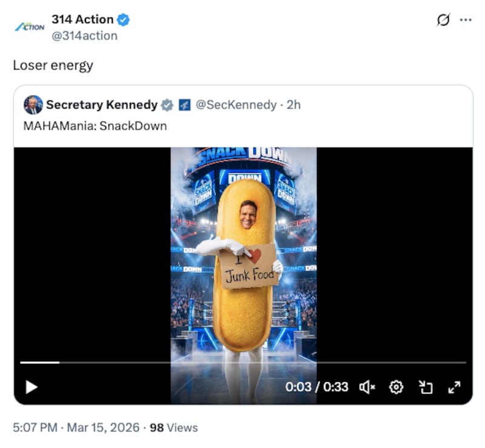Enter picture-in-picture mode for the video

pyautogui.click(x=426, y=386)
